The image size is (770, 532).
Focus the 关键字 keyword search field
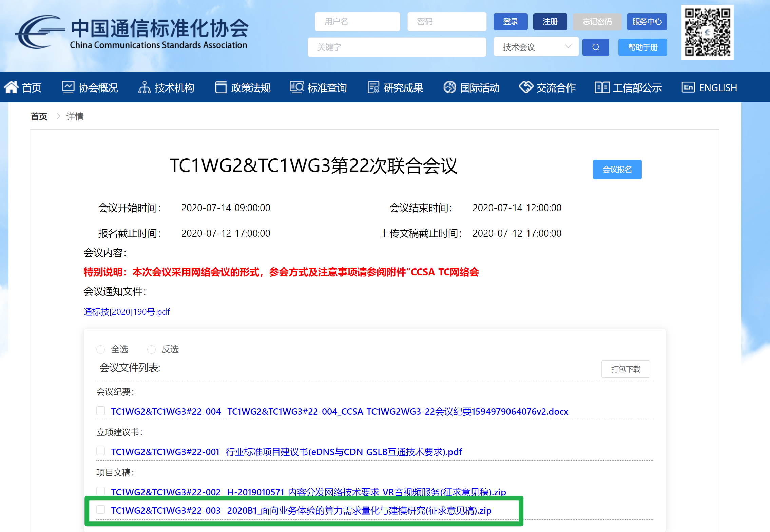(x=397, y=47)
